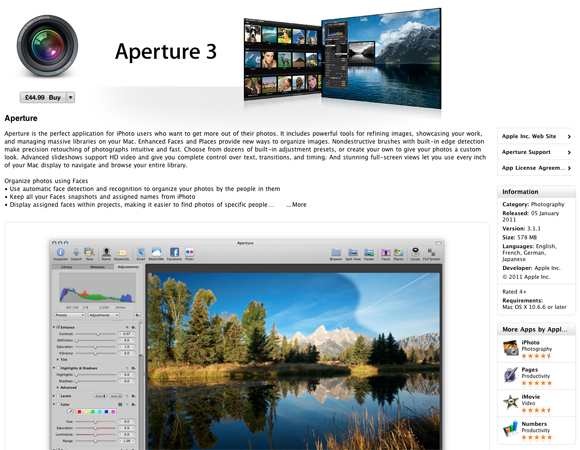The image size is (580, 450).
Task: Click the Numbers chart app icon
Action: [x=510, y=429]
